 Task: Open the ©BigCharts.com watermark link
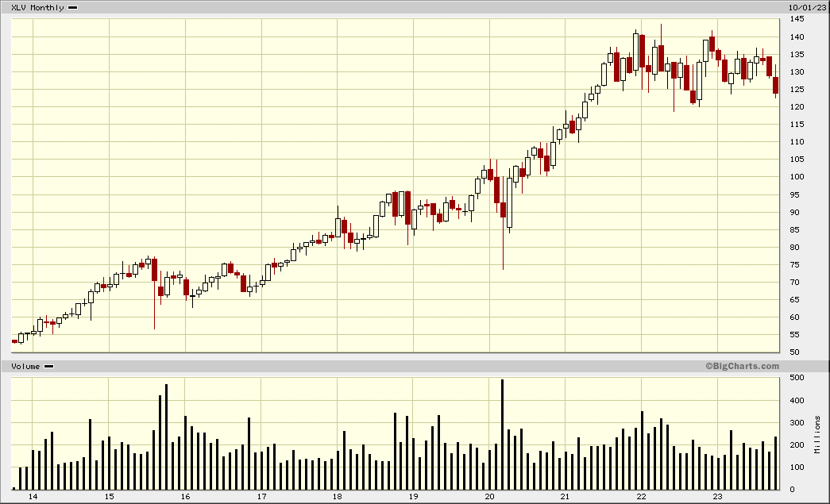click(741, 366)
